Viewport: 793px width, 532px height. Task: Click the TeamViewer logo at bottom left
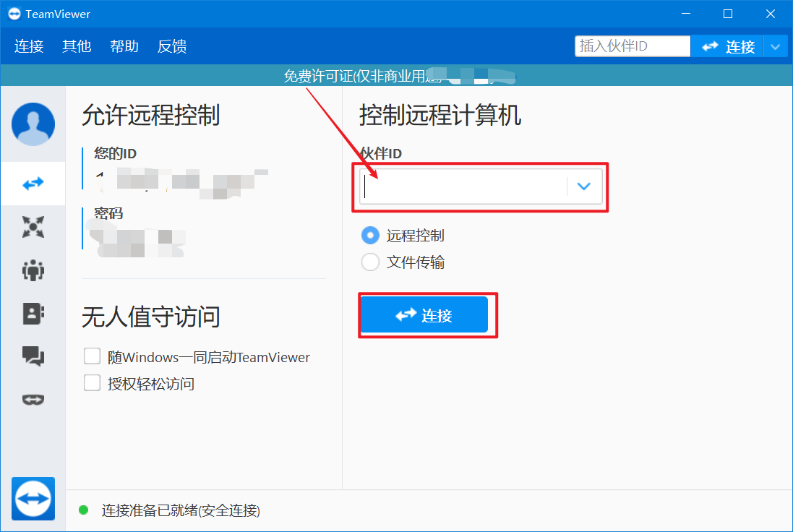[x=33, y=499]
